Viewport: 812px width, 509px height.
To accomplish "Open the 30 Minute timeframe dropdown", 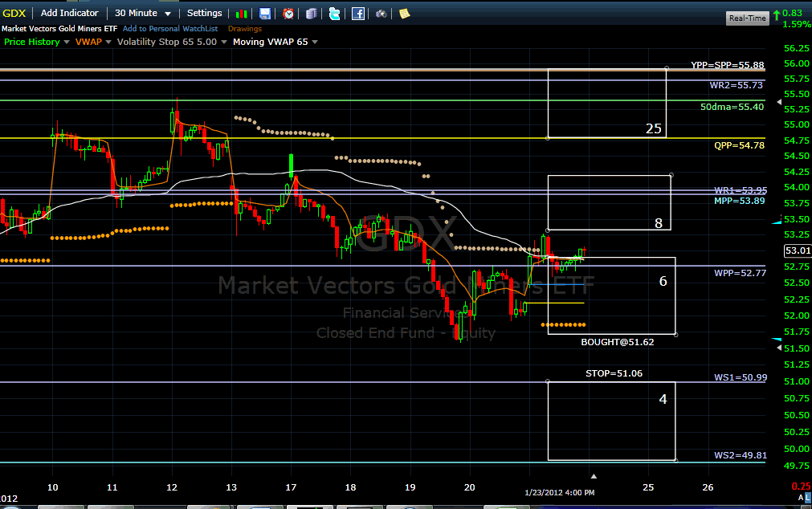I will tap(142, 13).
